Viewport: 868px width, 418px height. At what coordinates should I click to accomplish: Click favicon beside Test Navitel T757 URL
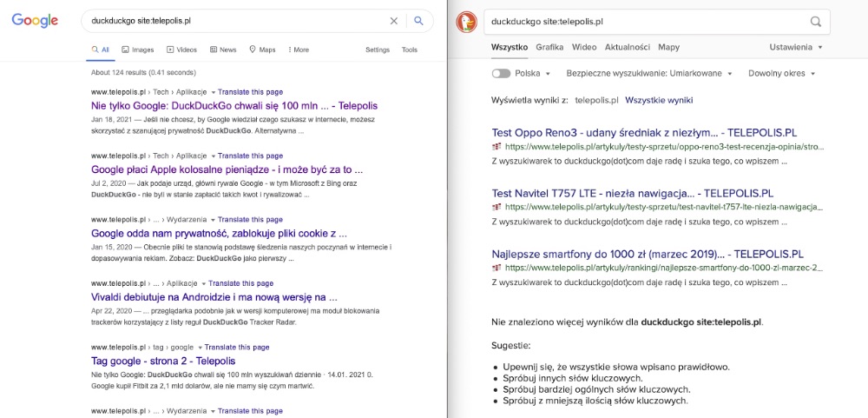[x=496, y=208]
